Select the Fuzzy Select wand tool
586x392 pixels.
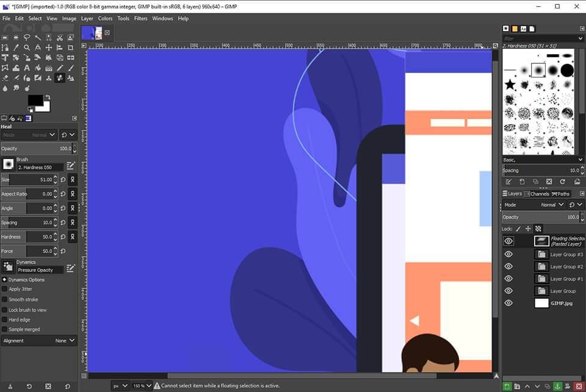pos(38,37)
